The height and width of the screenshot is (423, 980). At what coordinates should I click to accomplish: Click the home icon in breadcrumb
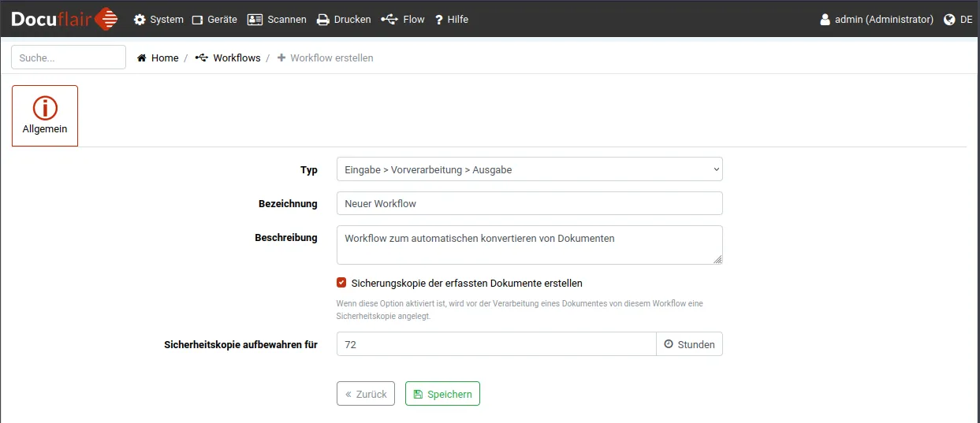tap(142, 58)
